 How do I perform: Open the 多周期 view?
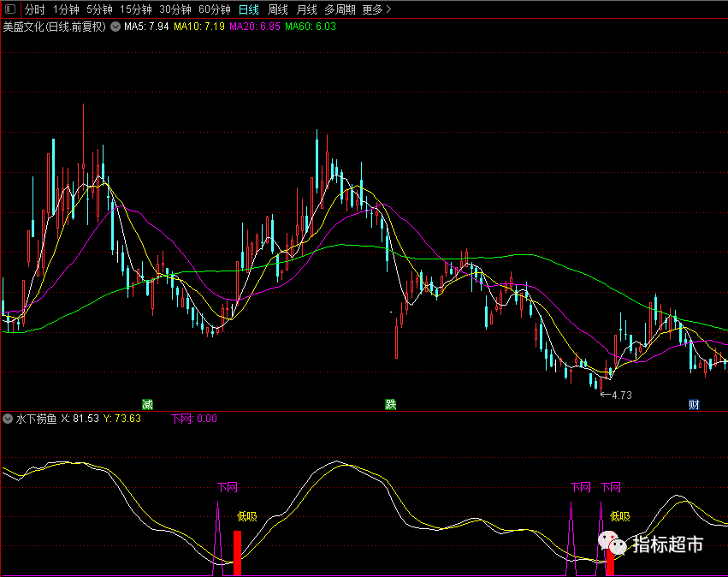coord(340,9)
